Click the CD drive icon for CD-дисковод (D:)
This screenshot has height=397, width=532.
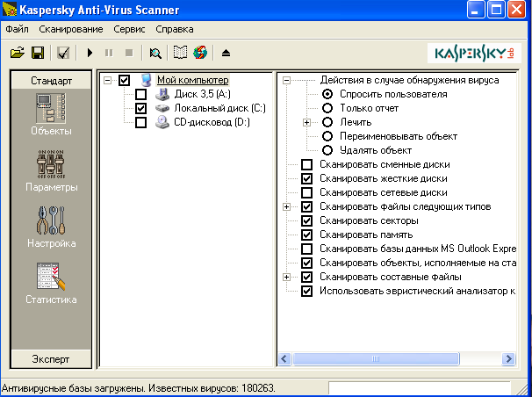click(162, 122)
